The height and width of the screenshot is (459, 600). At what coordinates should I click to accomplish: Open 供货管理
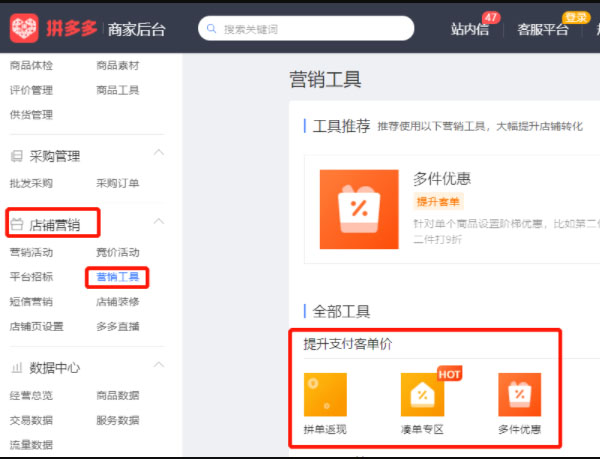[x=31, y=115]
